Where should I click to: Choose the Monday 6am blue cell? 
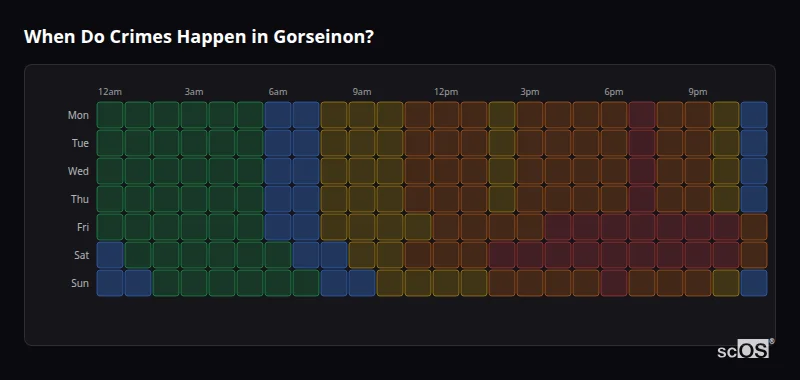coord(278,115)
